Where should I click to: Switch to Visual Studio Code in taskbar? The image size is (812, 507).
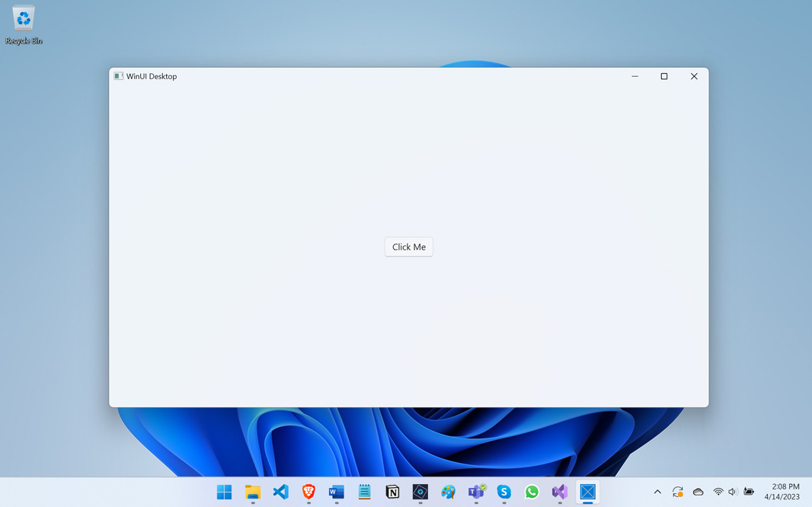pos(280,492)
